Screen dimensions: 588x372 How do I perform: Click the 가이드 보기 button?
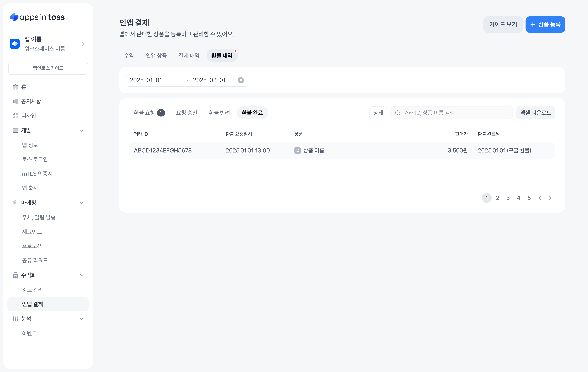[x=503, y=24]
